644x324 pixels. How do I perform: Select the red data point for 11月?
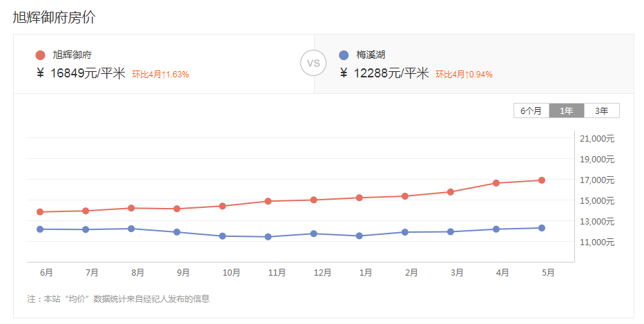268,201
